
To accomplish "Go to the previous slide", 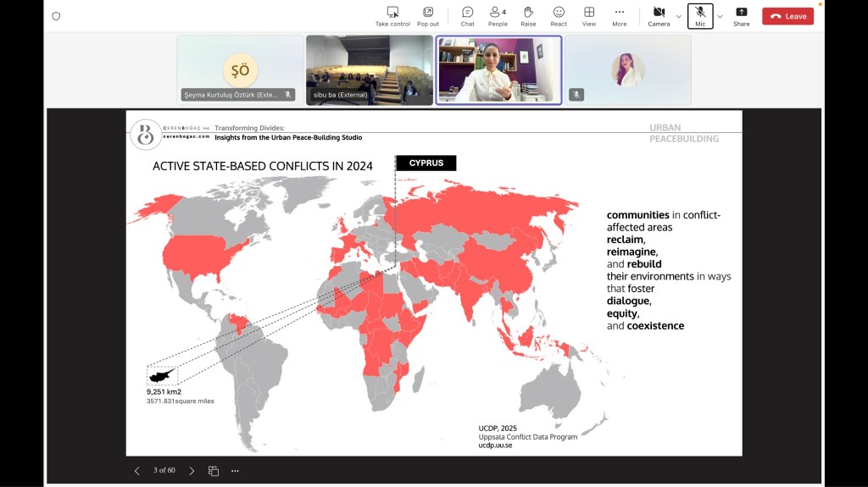I will pos(137,471).
